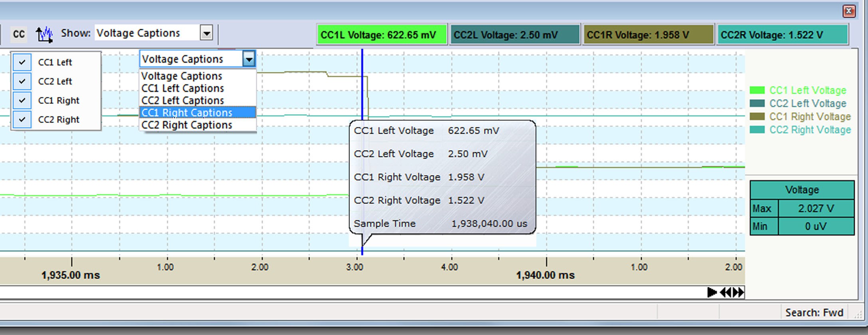Toggle the CC2 Right checkbox
This screenshot has width=868, height=335.
22,119
